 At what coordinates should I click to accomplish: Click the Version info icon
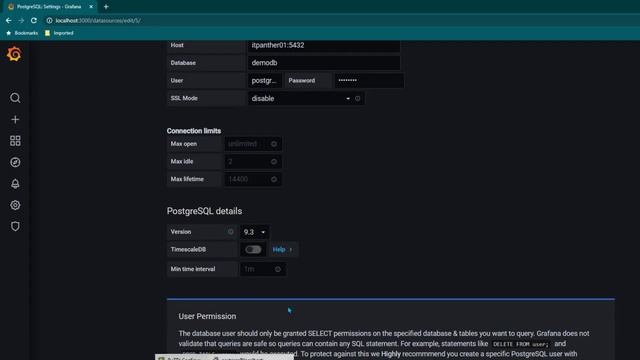coord(231,232)
